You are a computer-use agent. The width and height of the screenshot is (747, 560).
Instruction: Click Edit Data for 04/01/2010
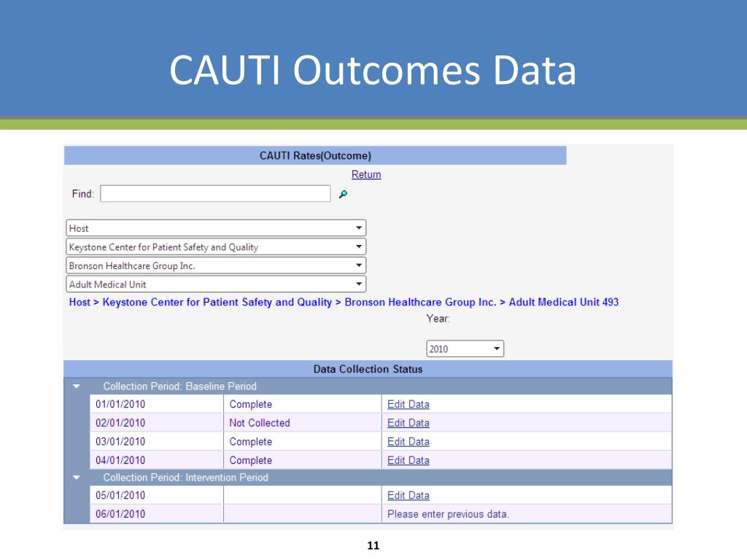click(409, 460)
